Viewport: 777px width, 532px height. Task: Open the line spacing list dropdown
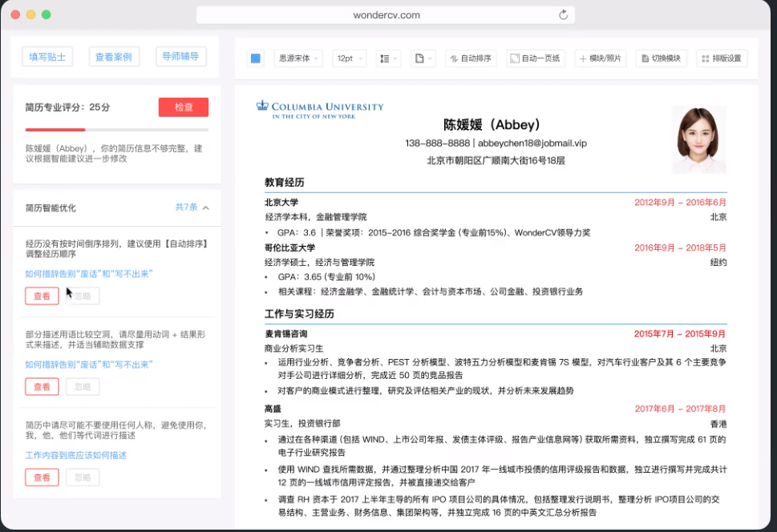click(388, 58)
